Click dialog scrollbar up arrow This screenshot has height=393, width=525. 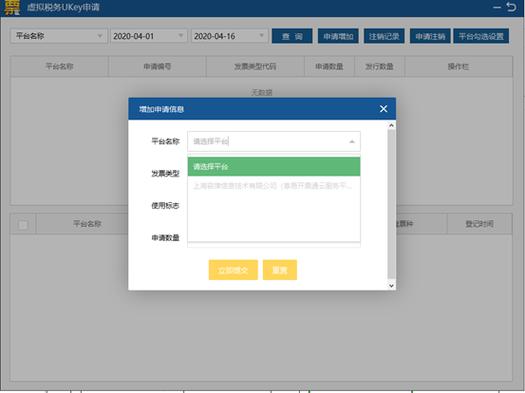click(x=391, y=126)
